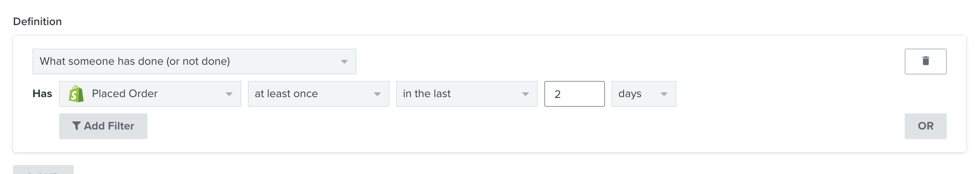980x174 pixels.
Task: Click the Add Filter button
Action: 103,126
